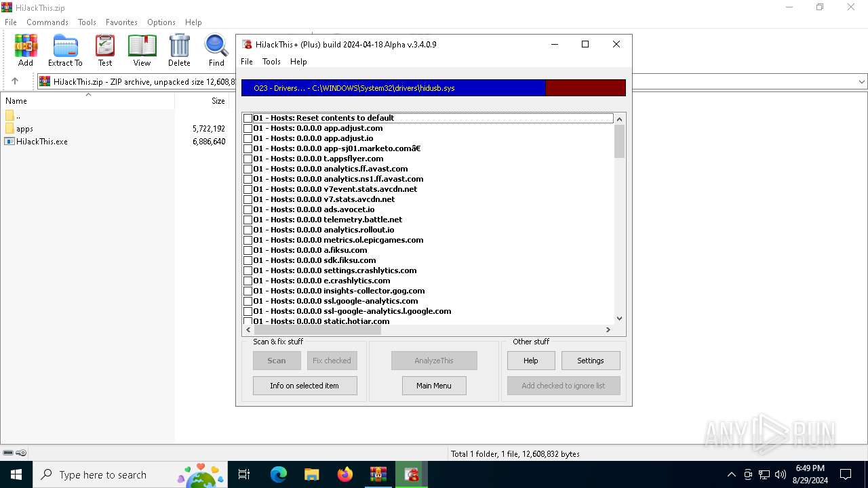Screen dimensions: 868x488
Task: Click the WinRAR status bar disk icon
Action: coord(8,453)
